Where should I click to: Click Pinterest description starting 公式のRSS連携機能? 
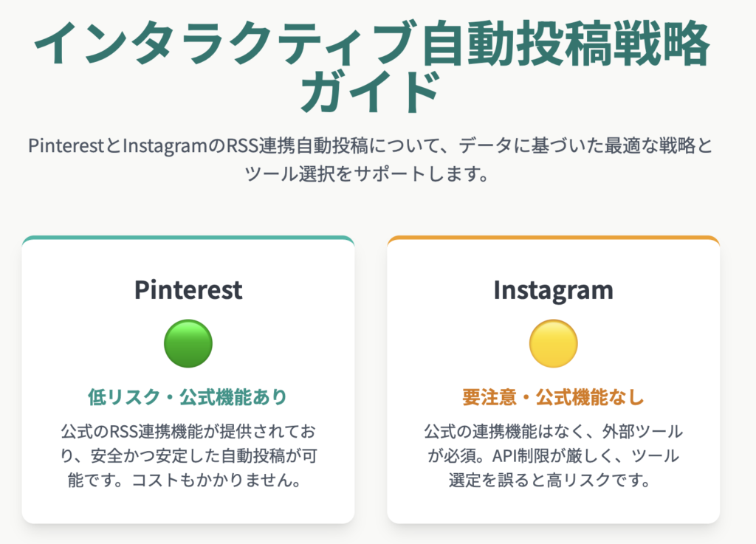(188, 455)
